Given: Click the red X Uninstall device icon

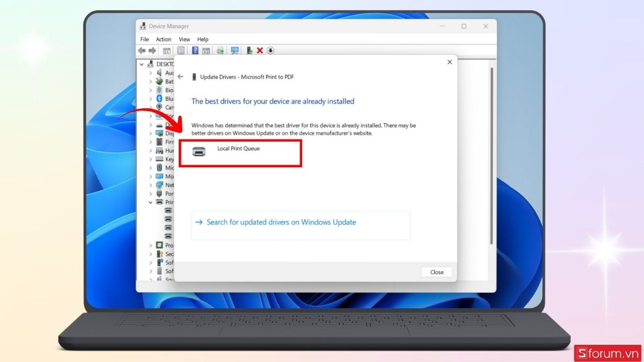Looking at the screenshot, I should 260,51.
